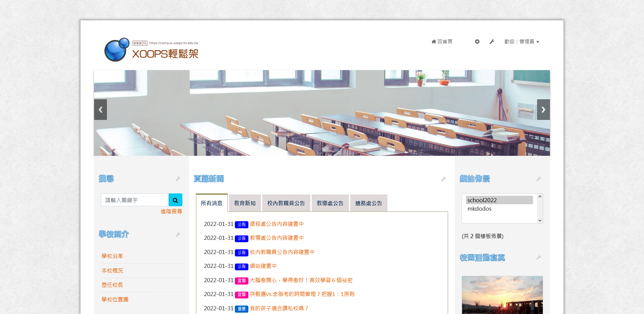Choose mkdodos theme from the list
Image resolution: width=644 pixels, height=314 pixels.
point(480,209)
